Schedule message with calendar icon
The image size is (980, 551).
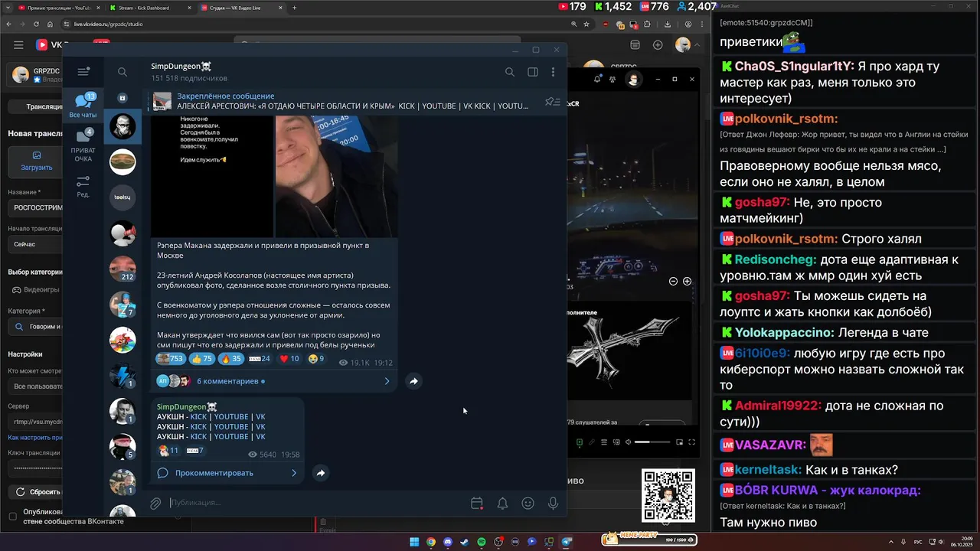click(x=477, y=503)
